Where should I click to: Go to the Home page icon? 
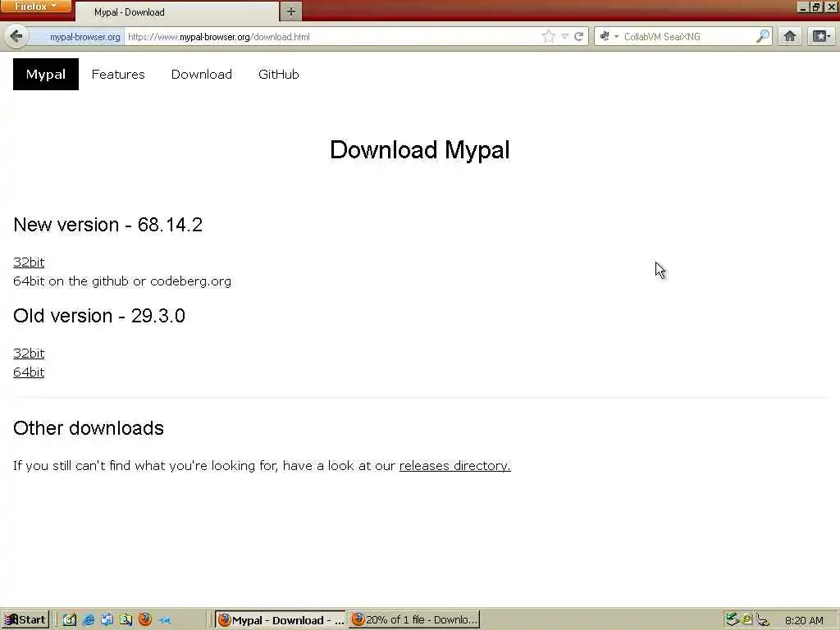[x=790, y=36]
